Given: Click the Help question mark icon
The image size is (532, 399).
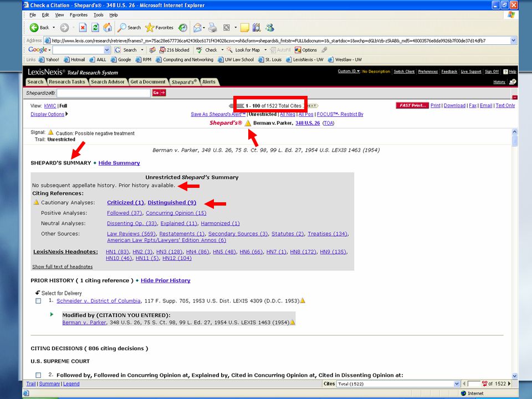Looking at the screenshot, I should [505, 71].
